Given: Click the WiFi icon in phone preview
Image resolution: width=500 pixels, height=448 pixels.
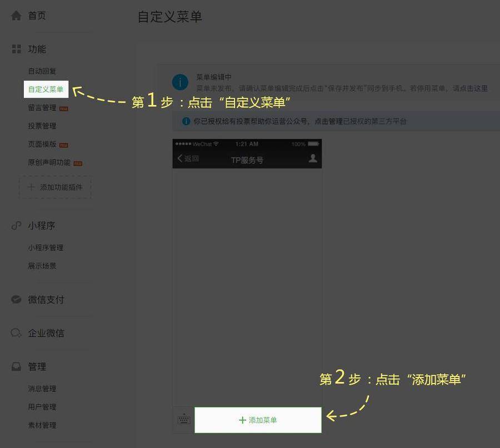Looking at the screenshot, I should pyautogui.click(x=216, y=144).
